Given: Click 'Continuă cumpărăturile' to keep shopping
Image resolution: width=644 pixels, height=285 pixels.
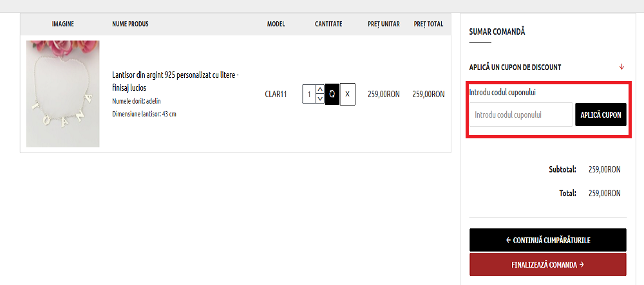Looking at the screenshot, I should [547, 240].
